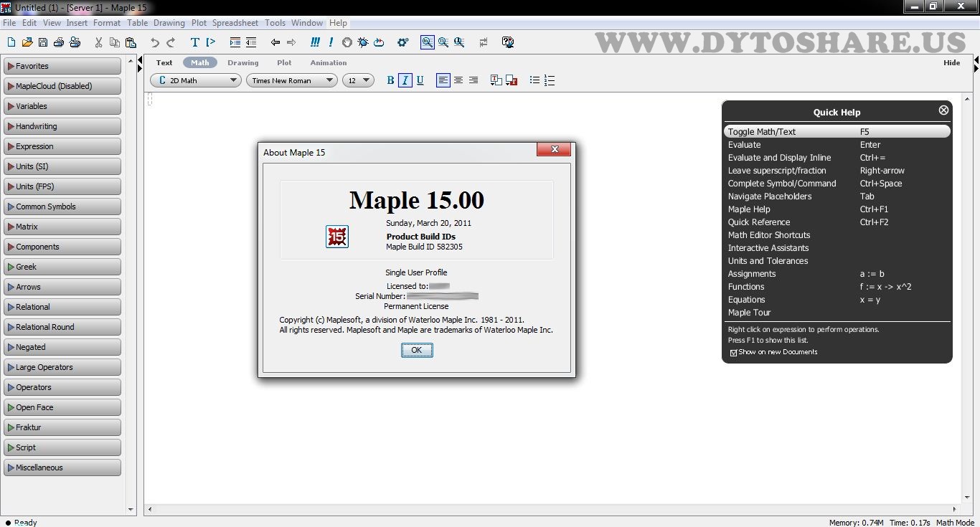
Task: Click the undo arrow icon
Action: (155, 42)
